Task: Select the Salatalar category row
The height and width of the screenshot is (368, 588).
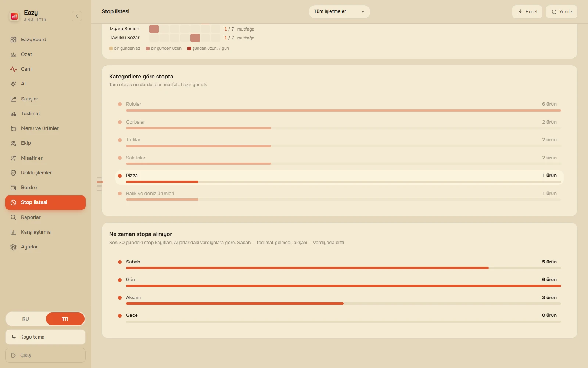Action: coord(339,160)
